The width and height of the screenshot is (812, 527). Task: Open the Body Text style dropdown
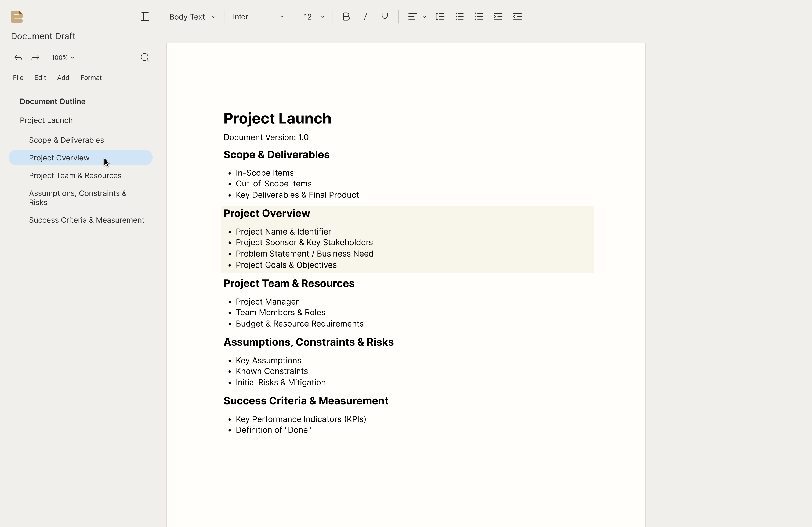pyautogui.click(x=193, y=17)
